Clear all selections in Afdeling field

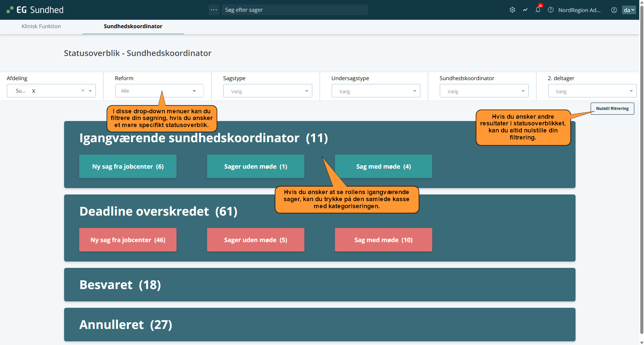(83, 91)
